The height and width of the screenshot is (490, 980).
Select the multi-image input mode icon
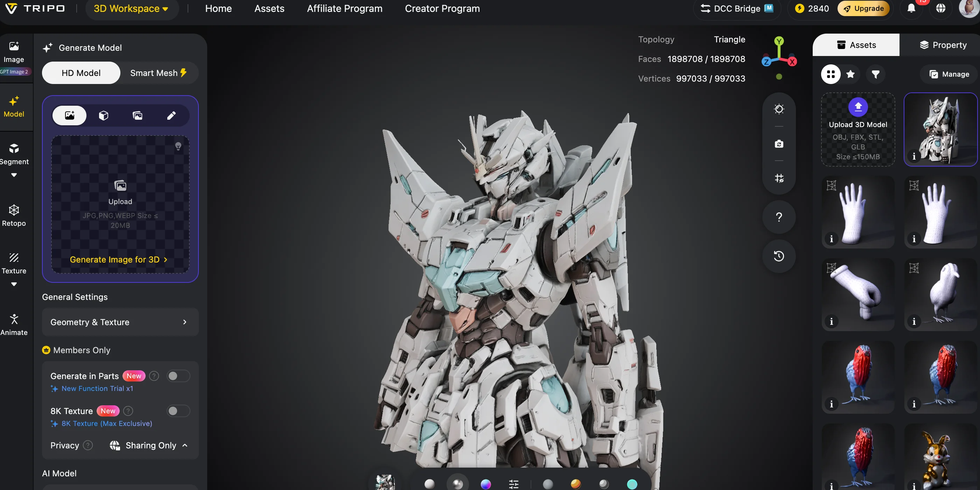[137, 115]
